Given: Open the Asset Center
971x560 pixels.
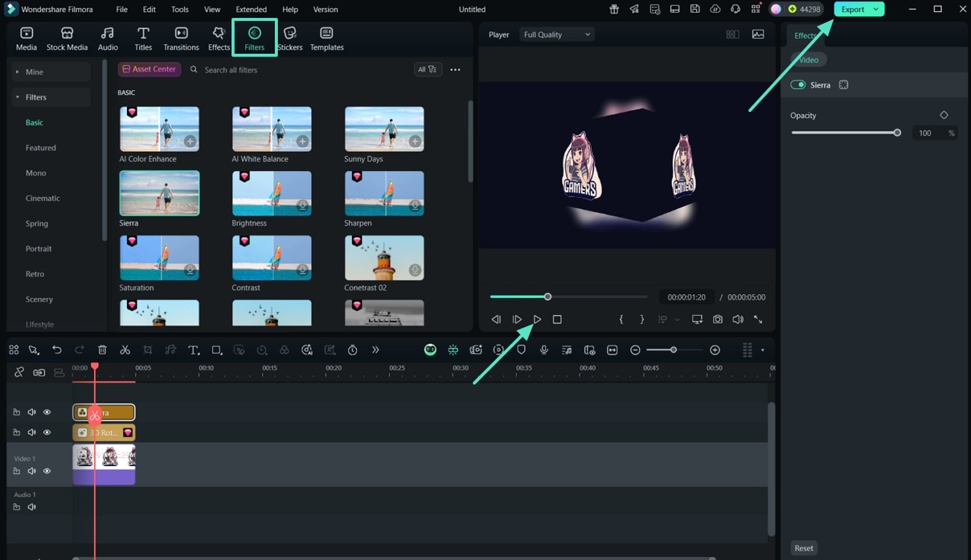Looking at the screenshot, I should click(149, 69).
